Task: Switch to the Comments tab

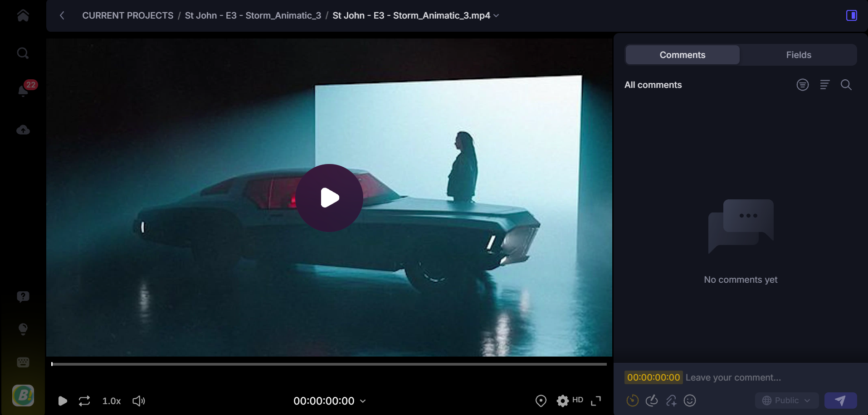Action: [683, 55]
